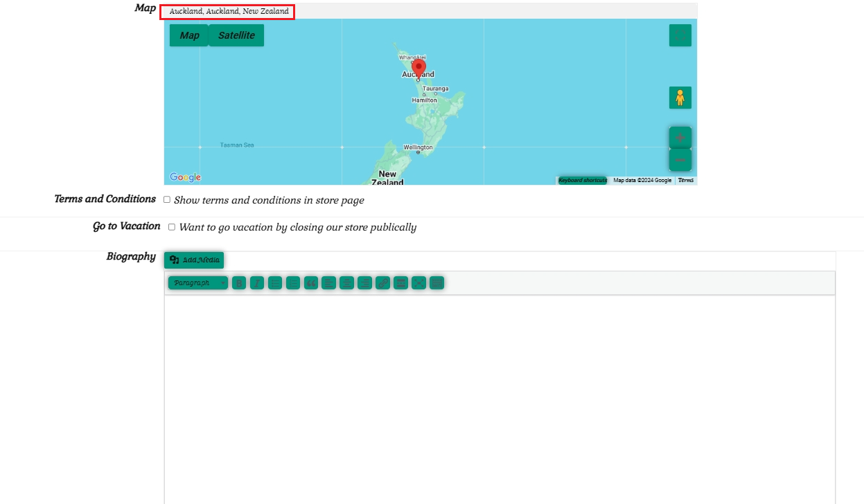Viewport: 864px width, 504px height.
Task: Check the Go to Vacation option
Action: pos(172,227)
